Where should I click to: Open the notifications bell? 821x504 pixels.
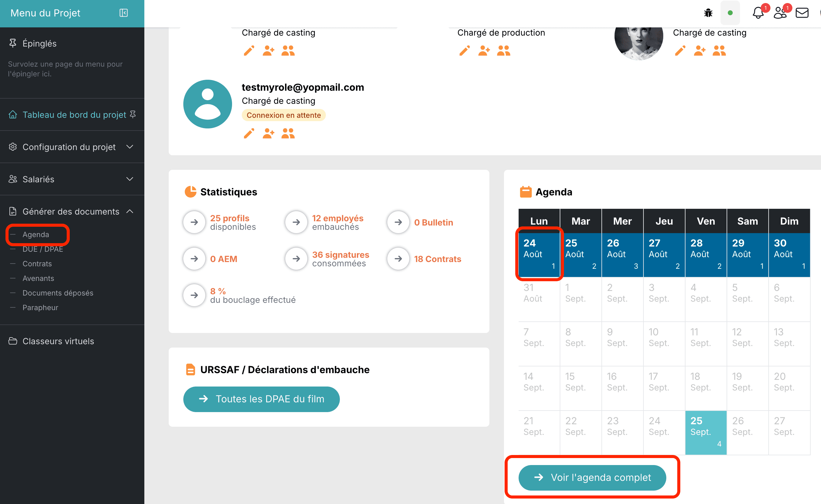point(758,13)
